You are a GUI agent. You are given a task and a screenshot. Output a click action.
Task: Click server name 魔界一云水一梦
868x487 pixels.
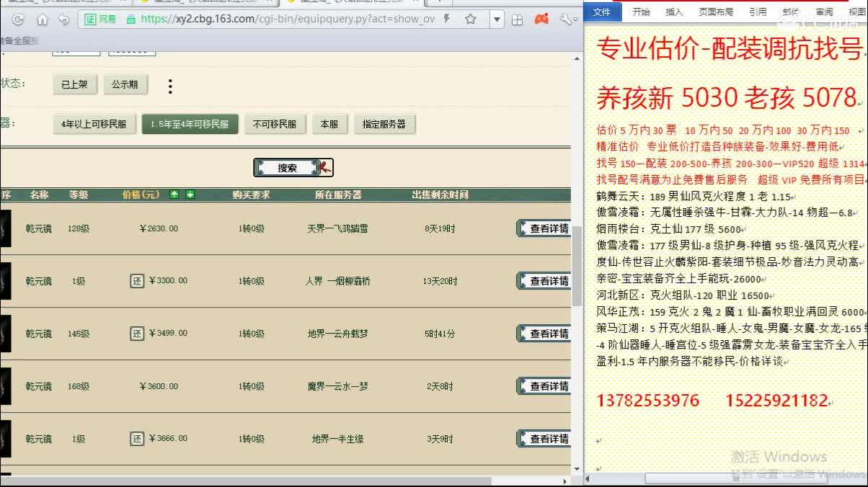pyautogui.click(x=337, y=386)
